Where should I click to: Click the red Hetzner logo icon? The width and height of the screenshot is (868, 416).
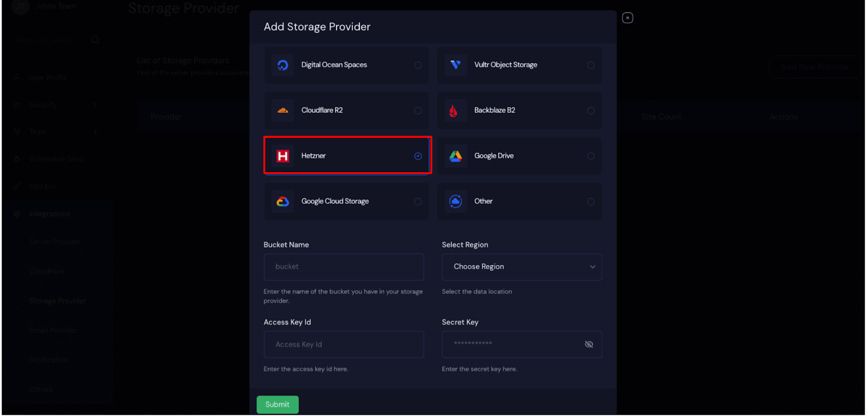coord(283,156)
